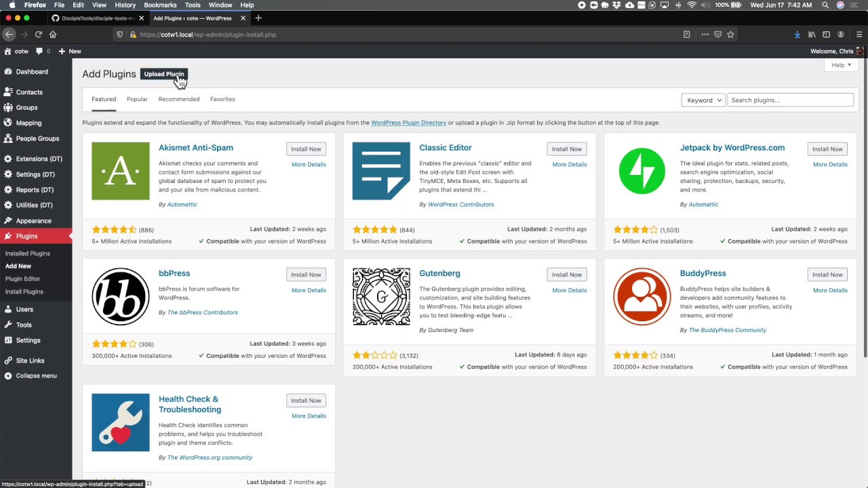Open the History menu in menu bar

coord(125,5)
